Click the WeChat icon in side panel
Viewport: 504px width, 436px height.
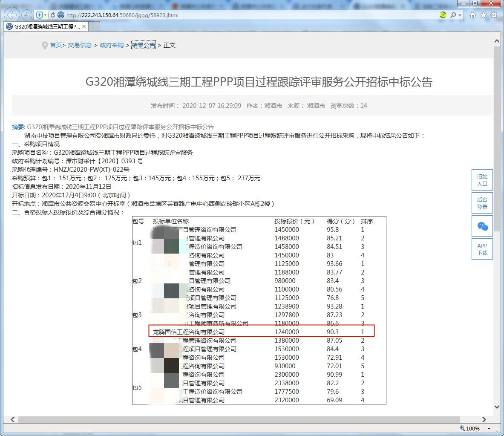(482, 226)
